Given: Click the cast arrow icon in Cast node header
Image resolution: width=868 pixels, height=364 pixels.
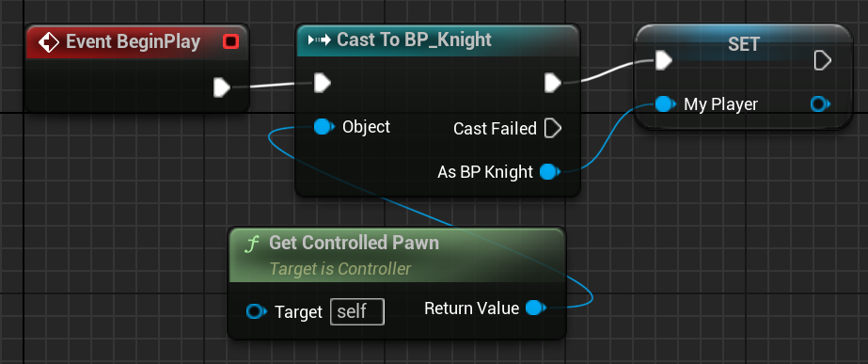Looking at the screenshot, I should 320,40.
